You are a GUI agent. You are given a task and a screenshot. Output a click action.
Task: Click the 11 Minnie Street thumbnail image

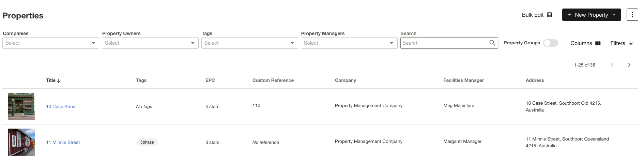pos(21,142)
